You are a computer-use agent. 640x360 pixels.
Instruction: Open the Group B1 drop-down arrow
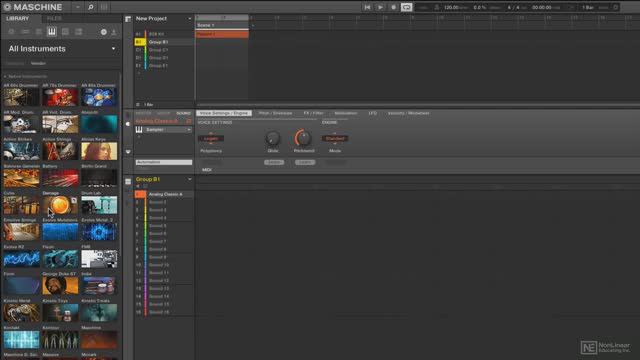coord(189,179)
